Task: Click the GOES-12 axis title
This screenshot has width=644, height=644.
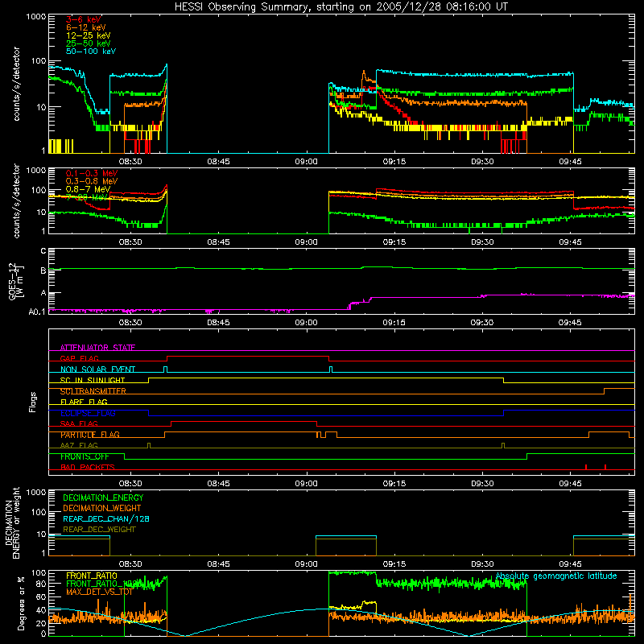Action: click(16, 282)
